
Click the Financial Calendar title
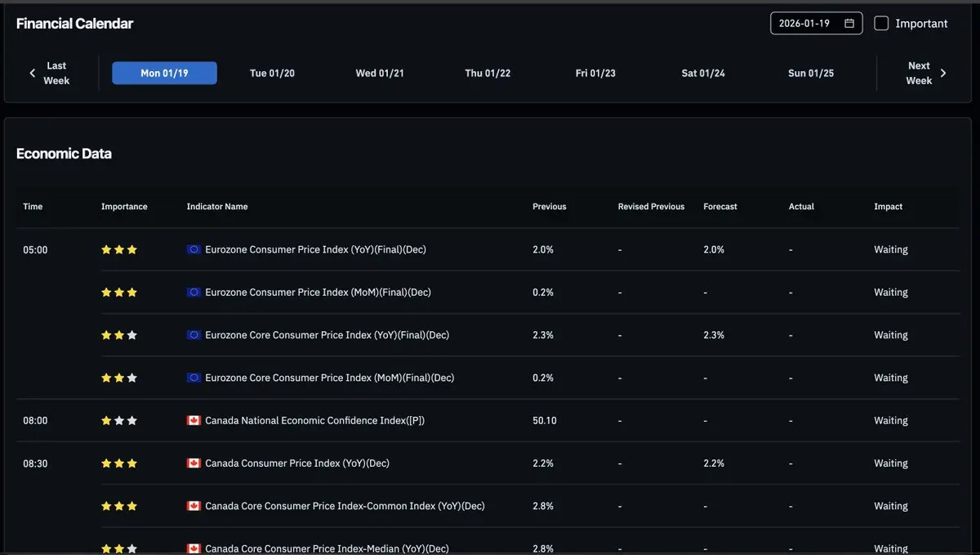pyautogui.click(x=74, y=24)
